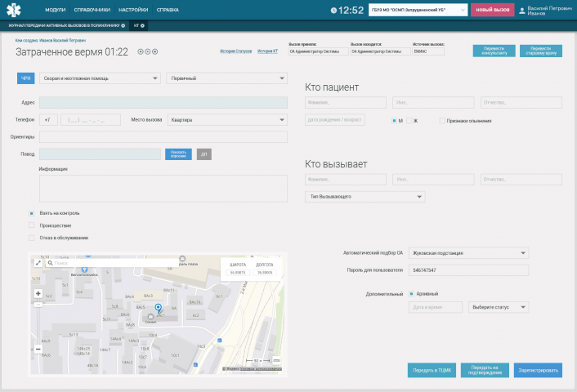Click the gray ДЛ button
The height and width of the screenshot is (392, 577).
click(204, 154)
